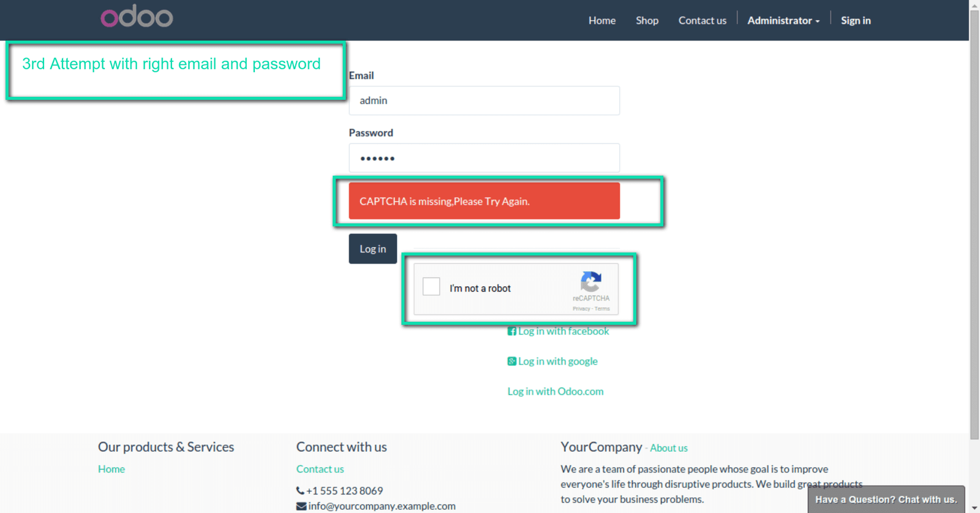Click the info@yourcompany.example.com email text
This screenshot has height=513, width=980.
[x=382, y=506]
